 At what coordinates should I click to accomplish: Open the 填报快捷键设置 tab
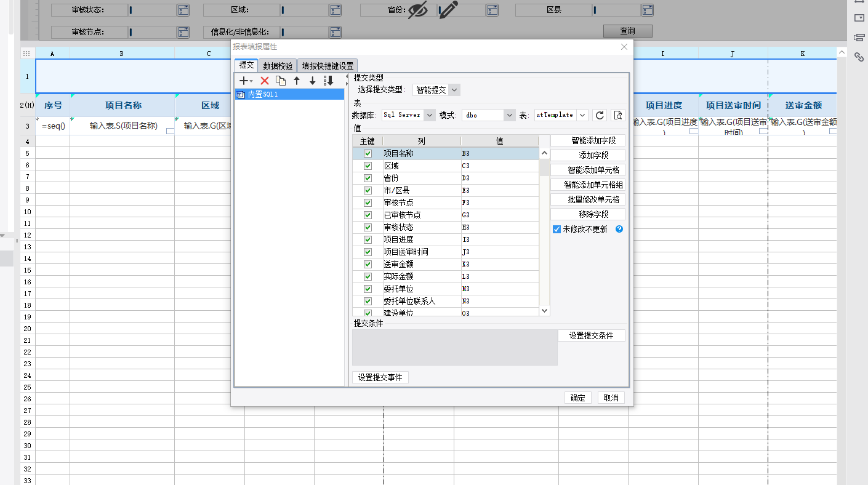tap(328, 65)
